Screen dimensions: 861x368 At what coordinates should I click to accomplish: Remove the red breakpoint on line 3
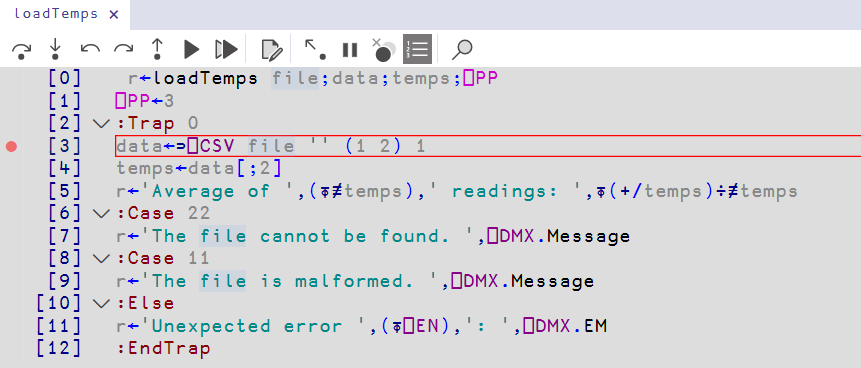point(11,146)
